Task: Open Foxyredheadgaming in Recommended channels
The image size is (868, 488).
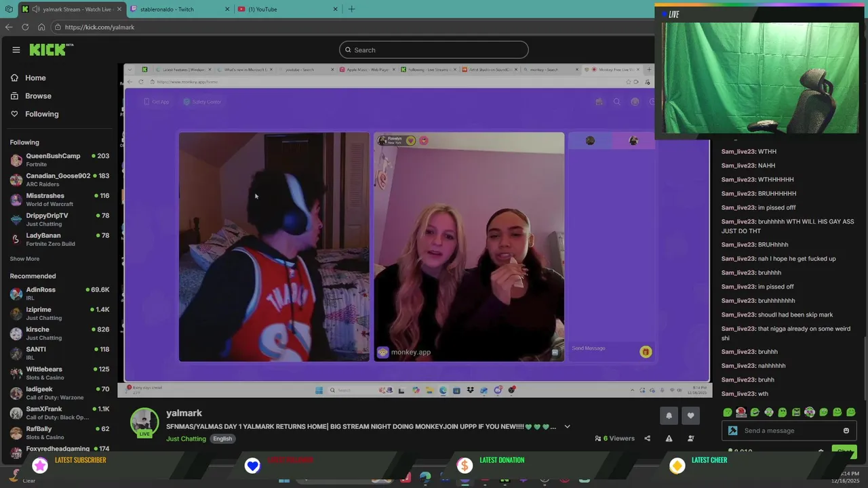Action: point(60,450)
